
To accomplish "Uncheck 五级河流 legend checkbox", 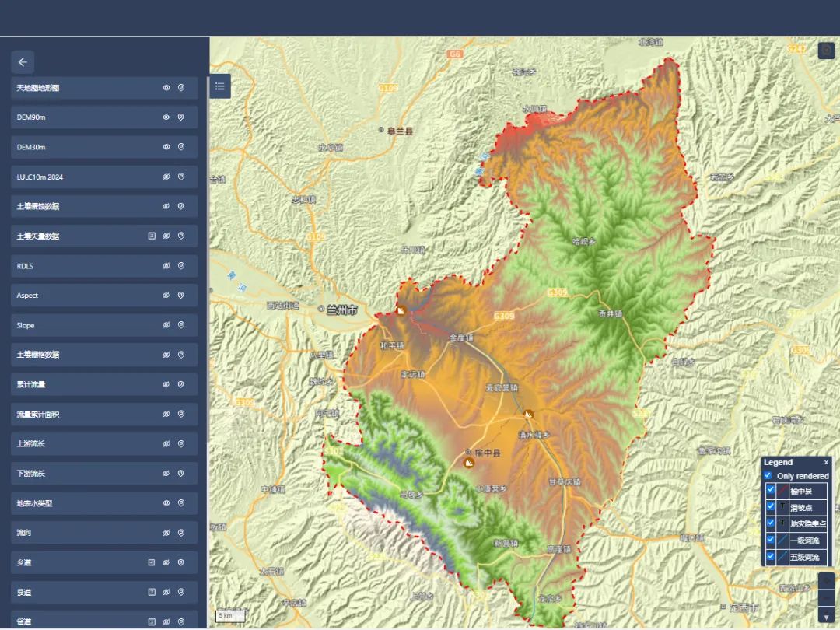I will [x=771, y=556].
